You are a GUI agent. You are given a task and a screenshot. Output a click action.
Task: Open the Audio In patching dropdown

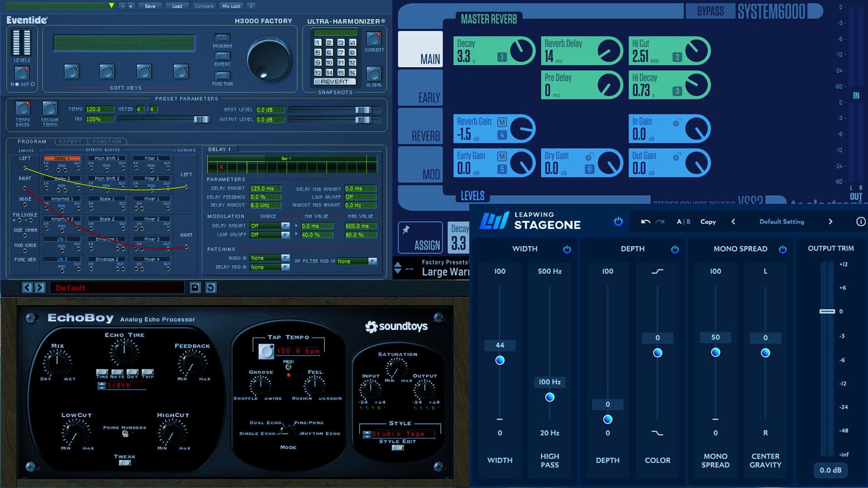pyautogui.click(x=285, y=258)
